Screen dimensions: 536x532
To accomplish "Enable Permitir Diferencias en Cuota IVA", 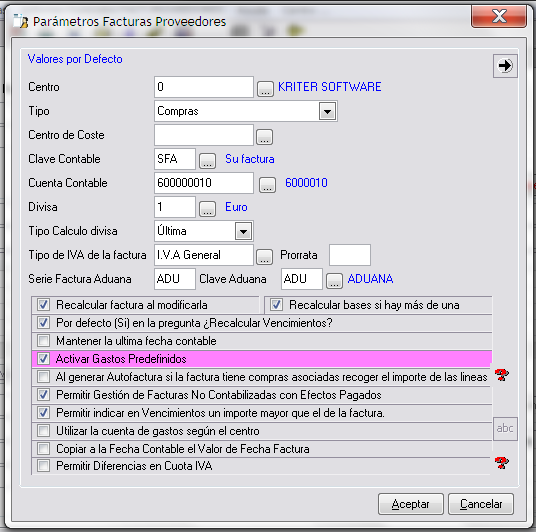I will (43, 465).
